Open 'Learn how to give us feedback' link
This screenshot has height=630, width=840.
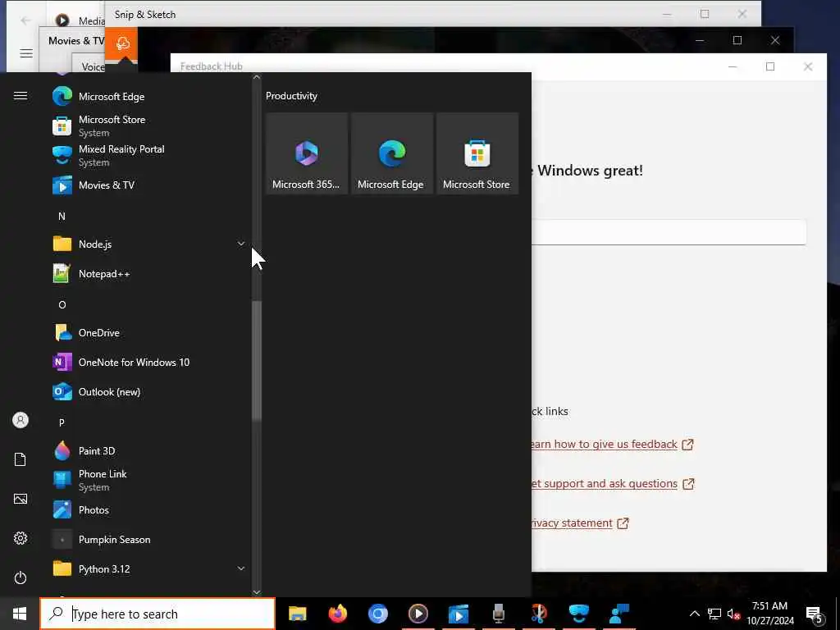605,444
